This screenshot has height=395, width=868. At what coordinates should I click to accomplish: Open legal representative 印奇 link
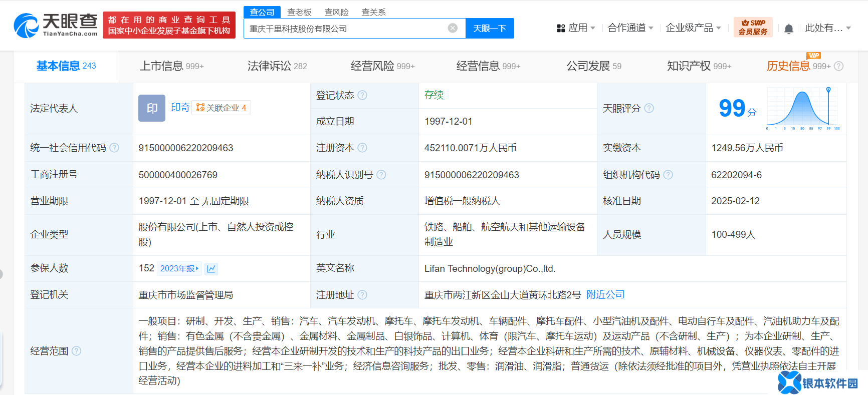pos(180,107)
